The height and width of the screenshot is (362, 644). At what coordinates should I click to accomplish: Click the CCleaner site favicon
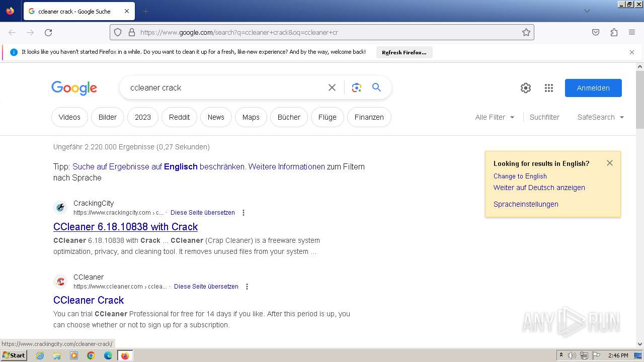(x=60, y=281)
